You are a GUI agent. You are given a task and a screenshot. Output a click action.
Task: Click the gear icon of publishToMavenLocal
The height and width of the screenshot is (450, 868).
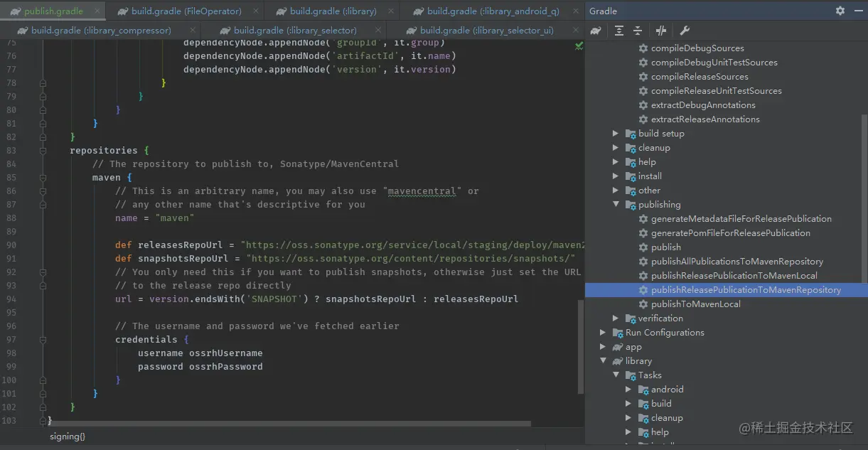click(643, 304)
